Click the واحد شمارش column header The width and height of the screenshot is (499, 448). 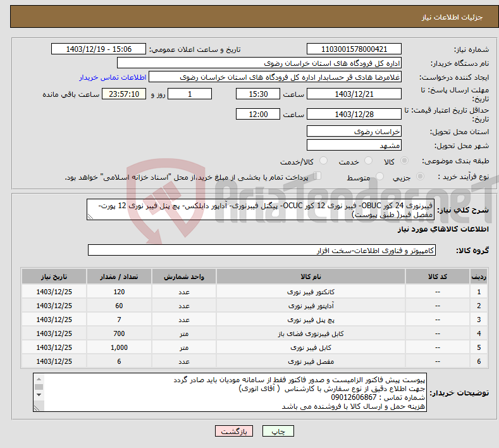[184, 277]
